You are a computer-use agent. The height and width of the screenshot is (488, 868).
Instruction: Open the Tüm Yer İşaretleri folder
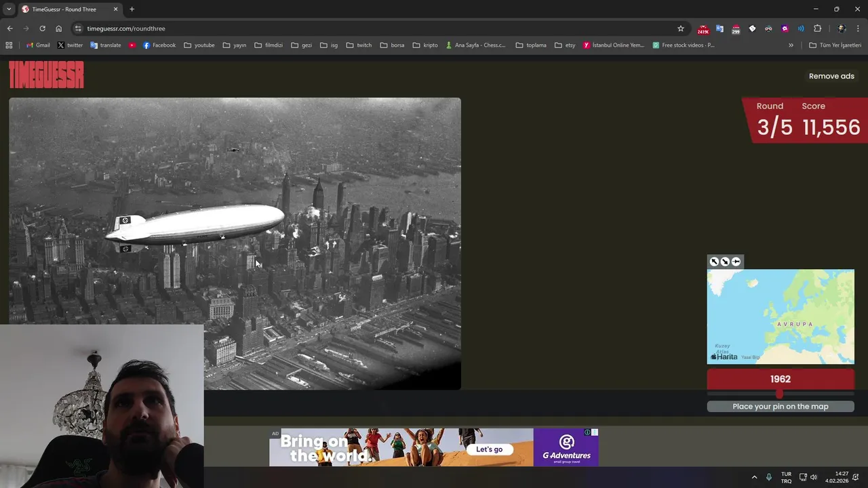(835, 45)
